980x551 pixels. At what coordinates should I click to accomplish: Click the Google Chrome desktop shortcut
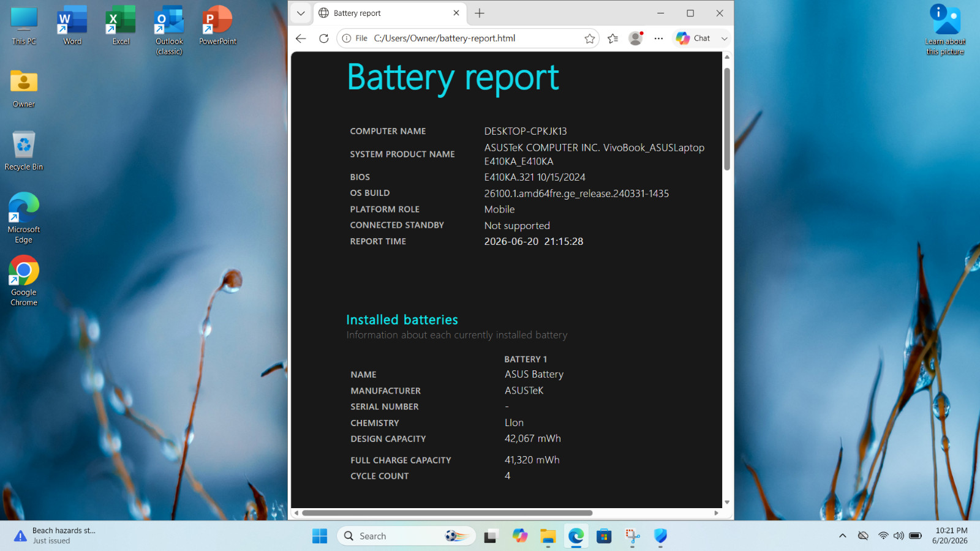click(24, 280)
